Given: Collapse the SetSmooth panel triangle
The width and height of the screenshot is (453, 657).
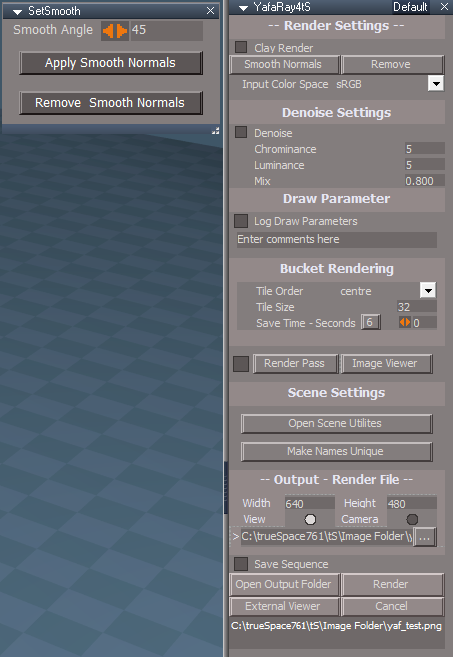Looking at the screenshot, I should [17, 12].
